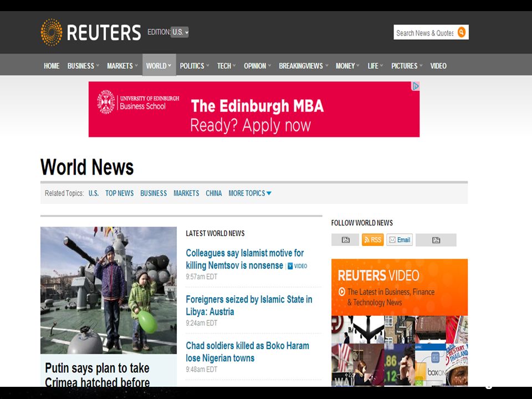Screen dimensions: 532x399
Task: Open the U.S. related topic link
Action: pyautogui.click(x=94, y=193)
